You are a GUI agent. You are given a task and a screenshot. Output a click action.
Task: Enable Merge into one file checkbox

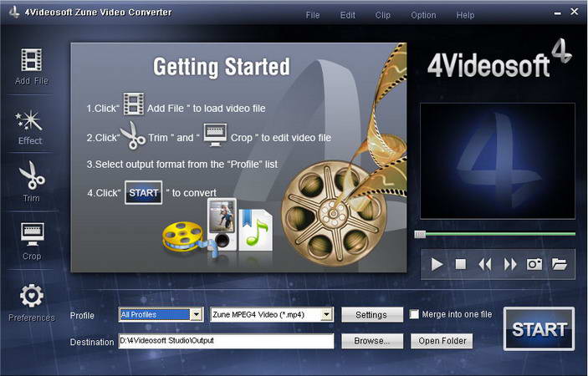click(x=414, y=314)
